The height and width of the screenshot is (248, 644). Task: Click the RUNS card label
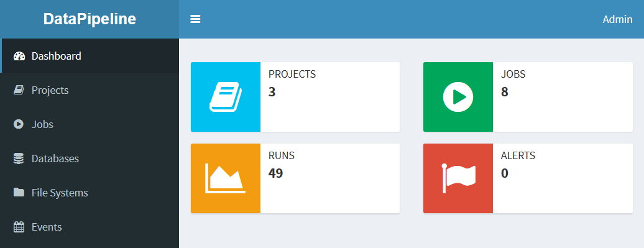[282, 155]
